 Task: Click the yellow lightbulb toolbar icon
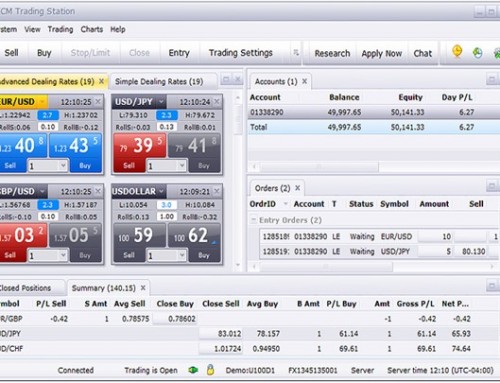click(x=457, y=52)
